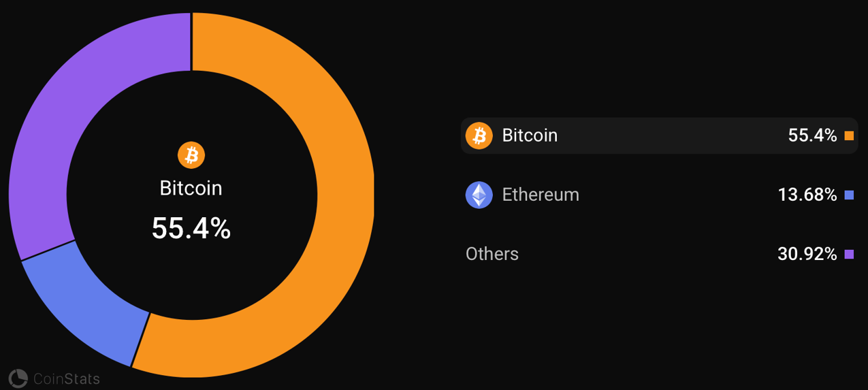Click the purple Others color swatch
Screen dimensions: 868x390
[849, 255]
